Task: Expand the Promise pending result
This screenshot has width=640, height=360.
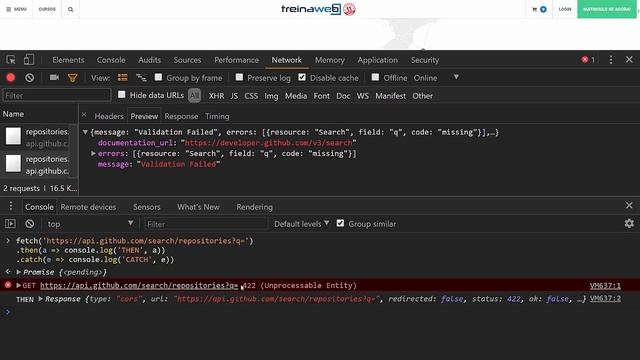Action: pos(19,272)
